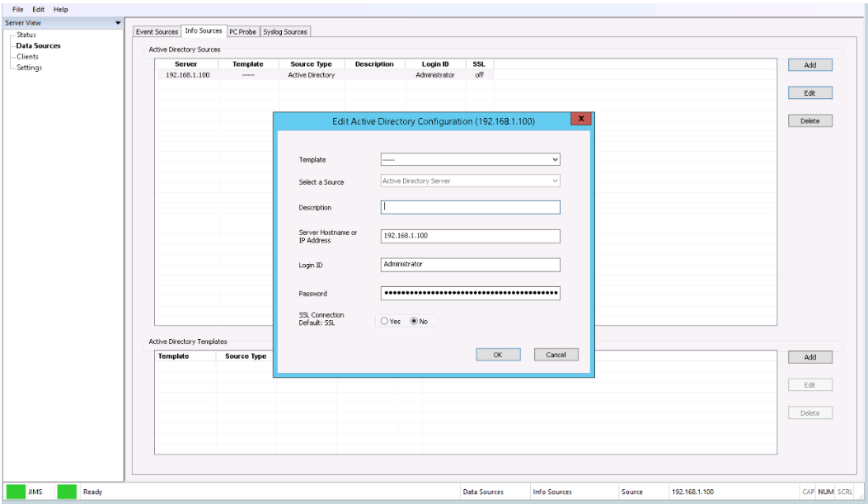
Task: Open the File menu
Action: tap(16, 9)
